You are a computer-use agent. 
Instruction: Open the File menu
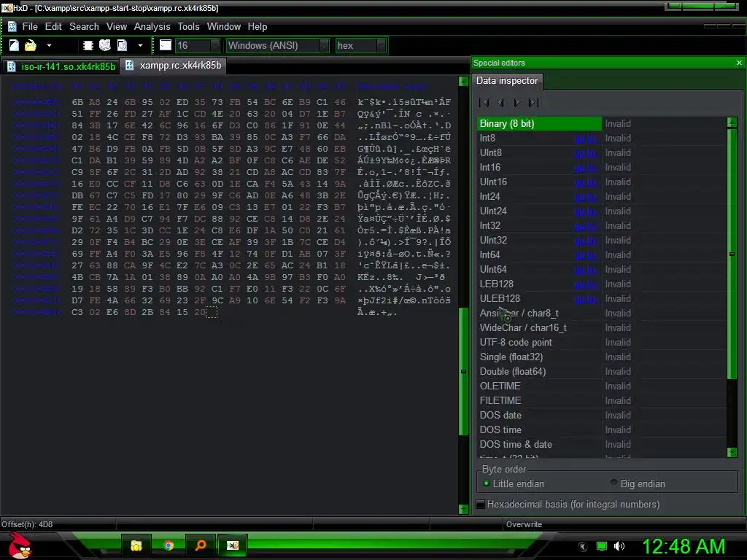(x=30, y=27)
